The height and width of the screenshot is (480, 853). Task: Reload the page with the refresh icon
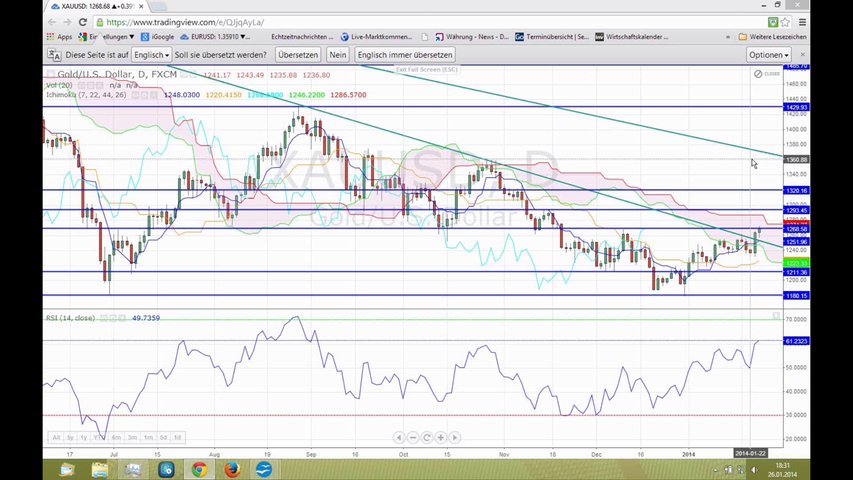point(83,22)
